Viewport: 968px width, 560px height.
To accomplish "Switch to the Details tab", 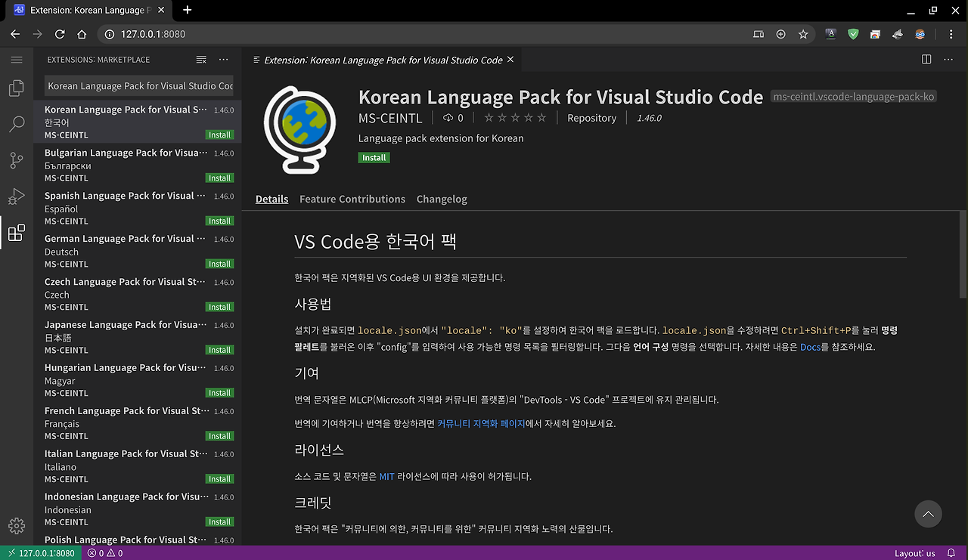I will [271, 199].
